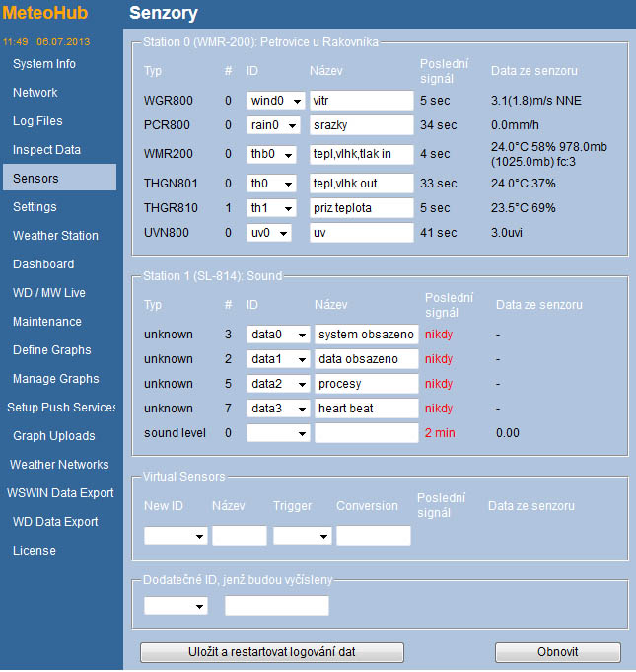Open Maintenance section
Image resolution: width=636 pixels, height=672 pixels.
coord(47,322)
